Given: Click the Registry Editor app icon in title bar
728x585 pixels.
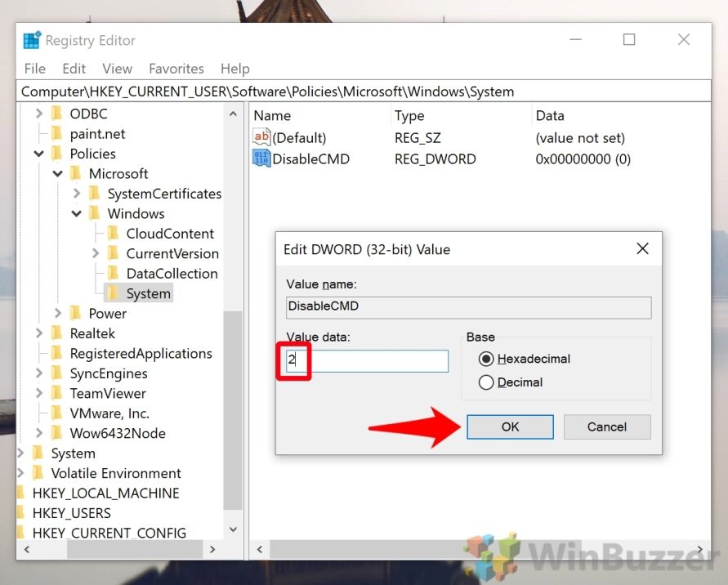Looking at the screenshot, I should [x=32, y=40].
